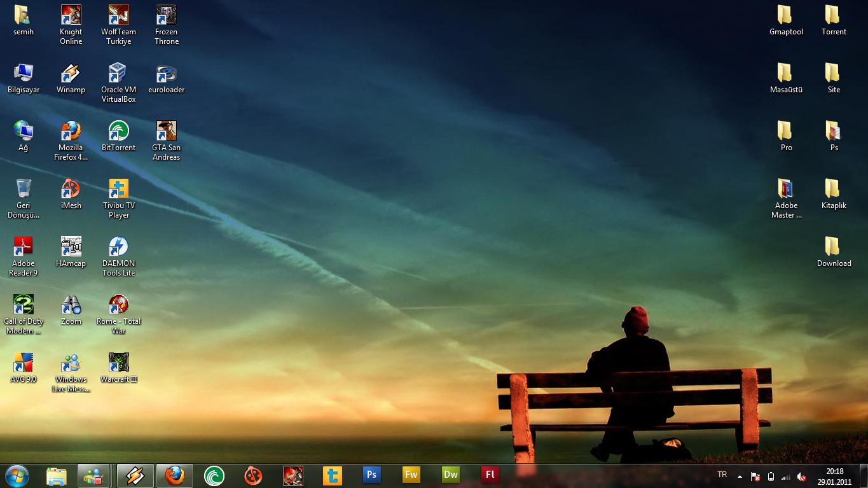The width and height of the screenshot is (868, 488).
Task: Click the TR input language indicator
Action: point(722,475)
